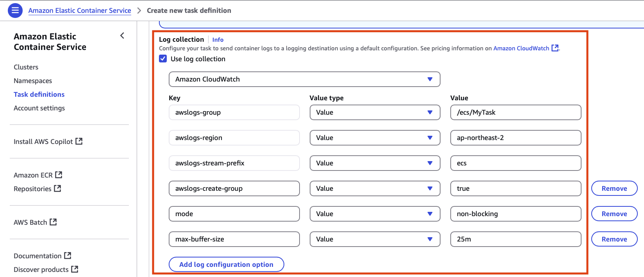Click Add log configuration option button
The image size is (644, 277).
coord(227,265)
